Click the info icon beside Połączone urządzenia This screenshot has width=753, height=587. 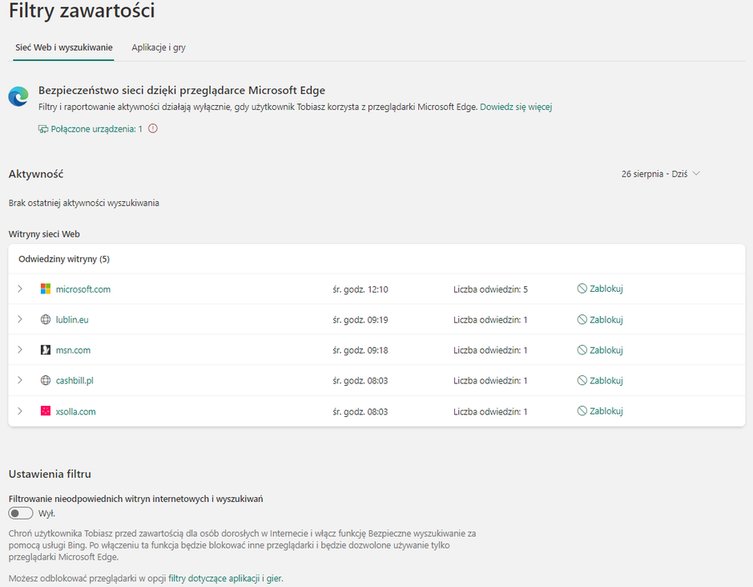coord(153,128)
